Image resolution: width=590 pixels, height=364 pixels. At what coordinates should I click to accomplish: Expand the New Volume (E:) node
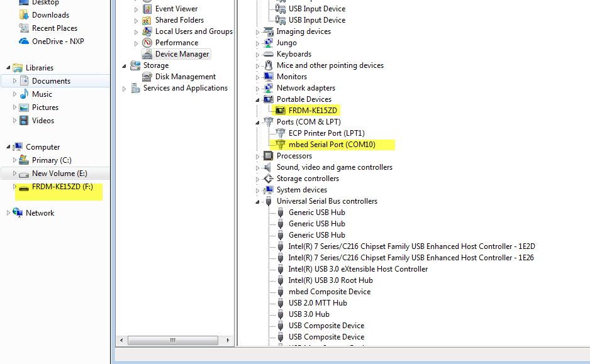[14, 174]
